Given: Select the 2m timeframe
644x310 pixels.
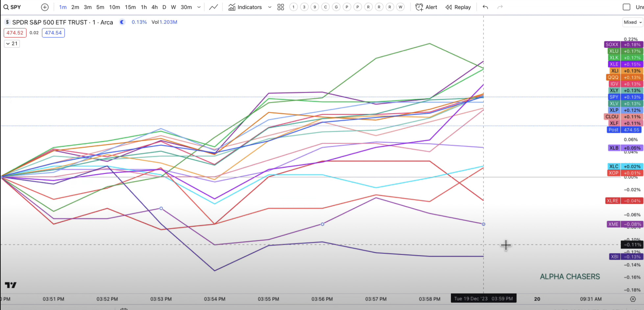Looking at the screenshot, I should (75, 7).
